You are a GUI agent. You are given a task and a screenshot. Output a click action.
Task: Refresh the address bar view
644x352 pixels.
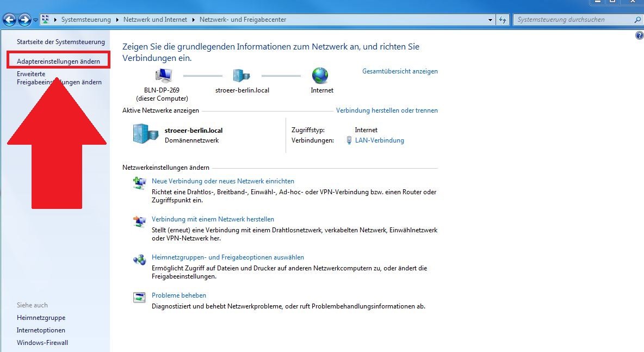click(503, 20)
